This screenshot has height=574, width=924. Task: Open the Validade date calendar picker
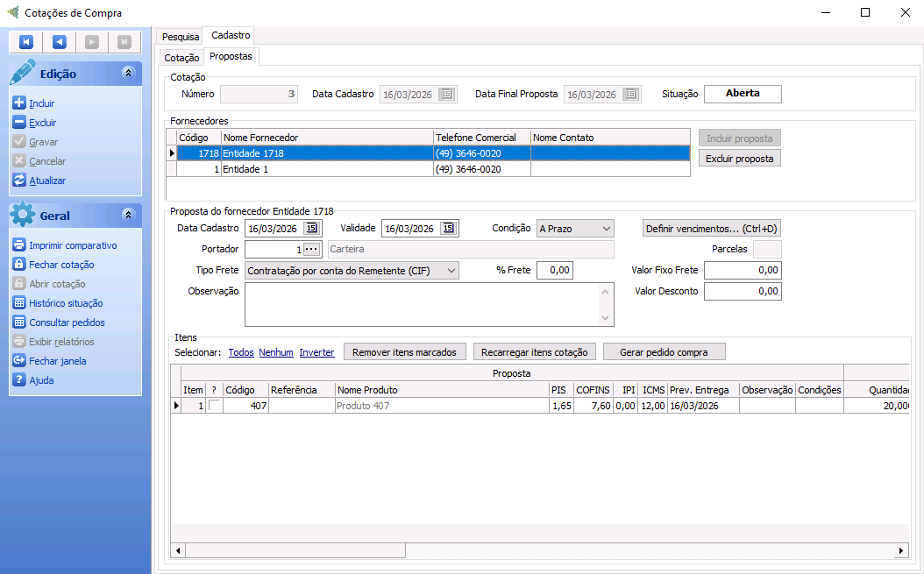pyautogui.click(x=448, y=229)
